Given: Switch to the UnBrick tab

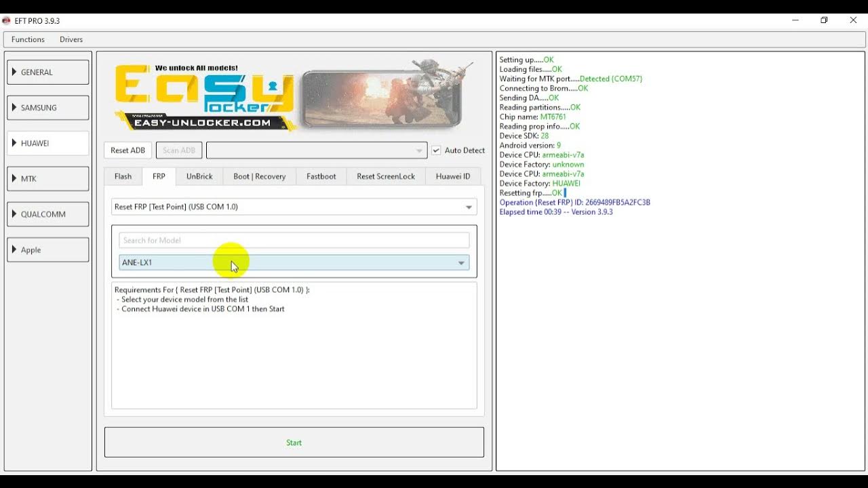Looking at the screenshot, I should [199, 176].
